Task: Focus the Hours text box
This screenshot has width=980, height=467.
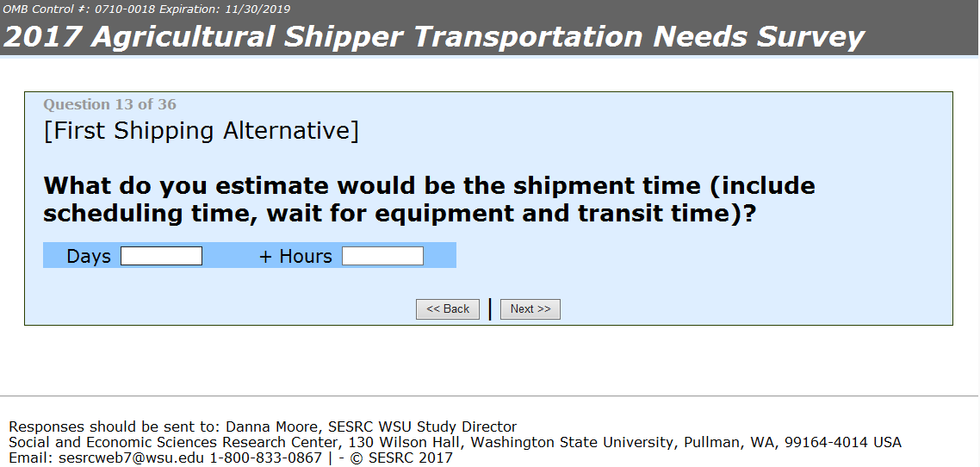Action: pos(382,256)
